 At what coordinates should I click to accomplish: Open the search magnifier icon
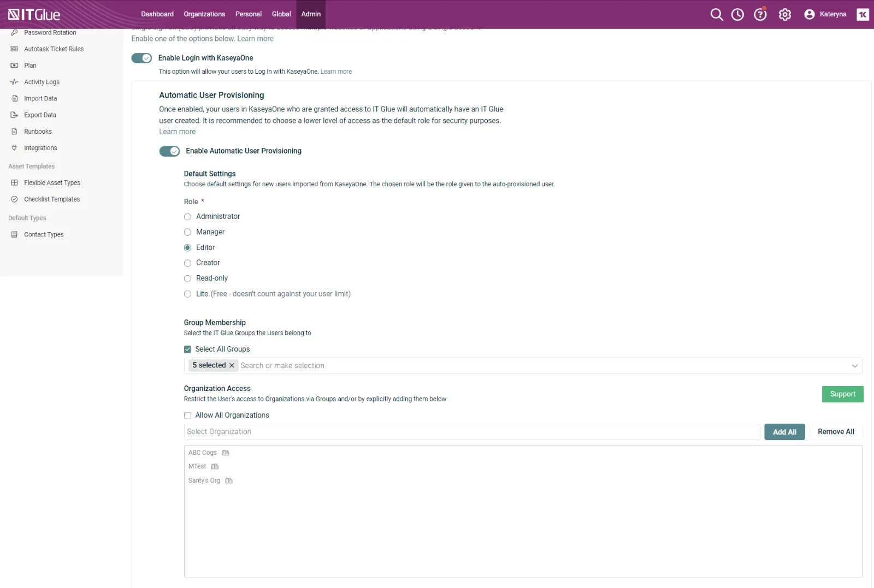(x=716, y=15)
